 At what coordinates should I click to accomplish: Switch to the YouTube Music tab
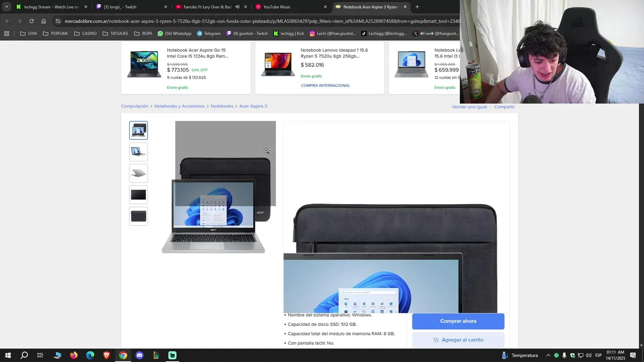(x=291, y=7)
